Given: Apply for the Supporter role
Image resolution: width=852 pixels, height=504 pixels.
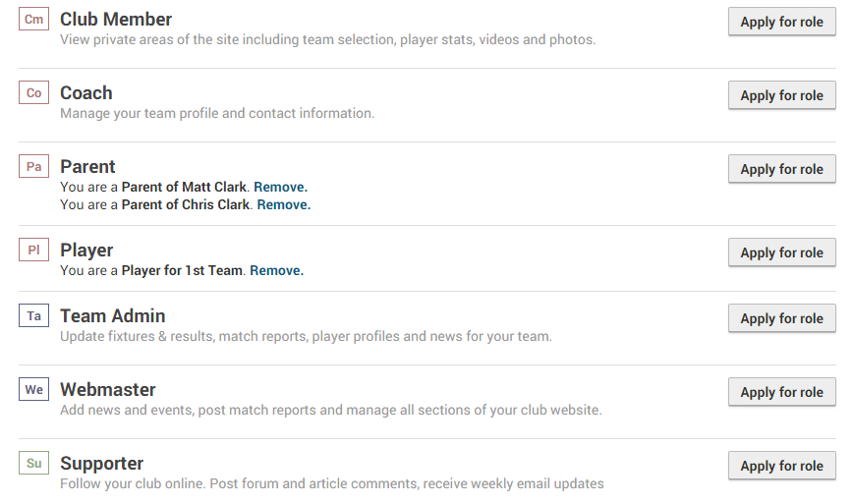Looking at the screenshot, I should click(781, 466).
